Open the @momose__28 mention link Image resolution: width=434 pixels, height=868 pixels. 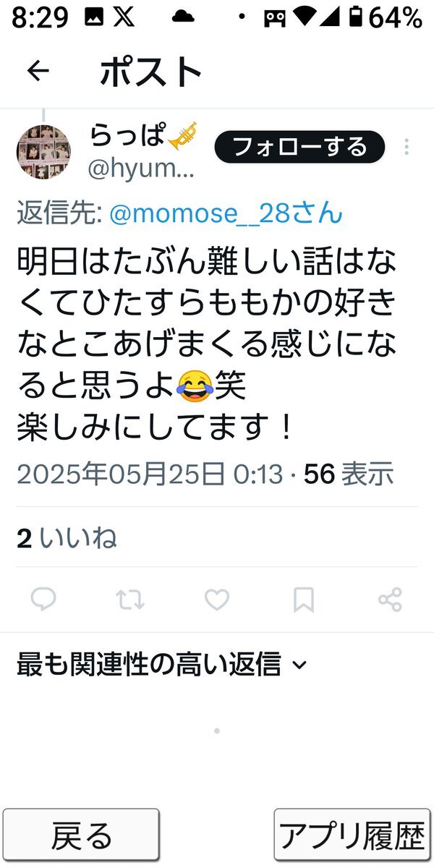(226, 213)
